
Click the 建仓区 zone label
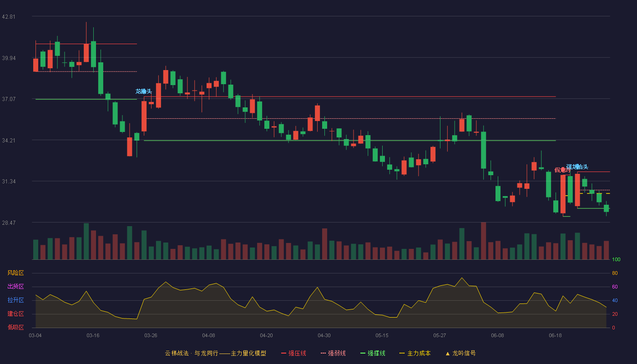tap(15, 314)
